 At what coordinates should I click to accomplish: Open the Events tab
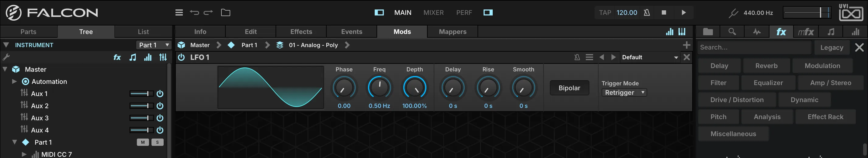click(x=352, y=32)
